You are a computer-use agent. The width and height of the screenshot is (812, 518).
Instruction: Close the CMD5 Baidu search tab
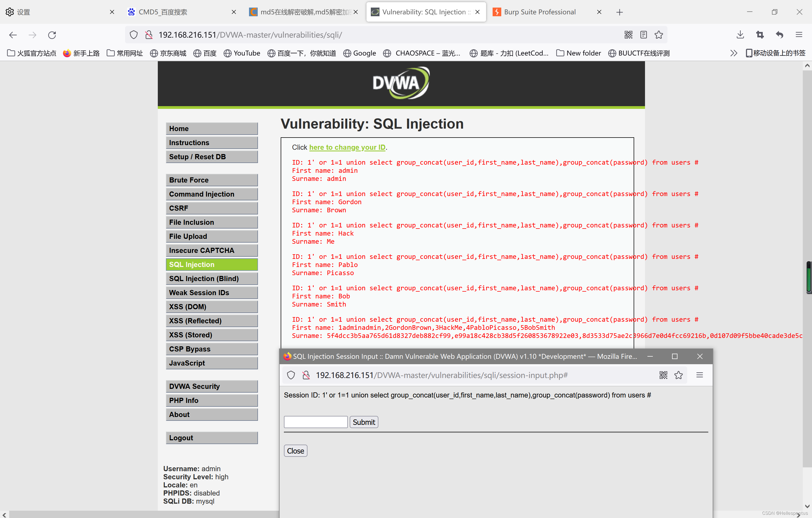[234, 12]
